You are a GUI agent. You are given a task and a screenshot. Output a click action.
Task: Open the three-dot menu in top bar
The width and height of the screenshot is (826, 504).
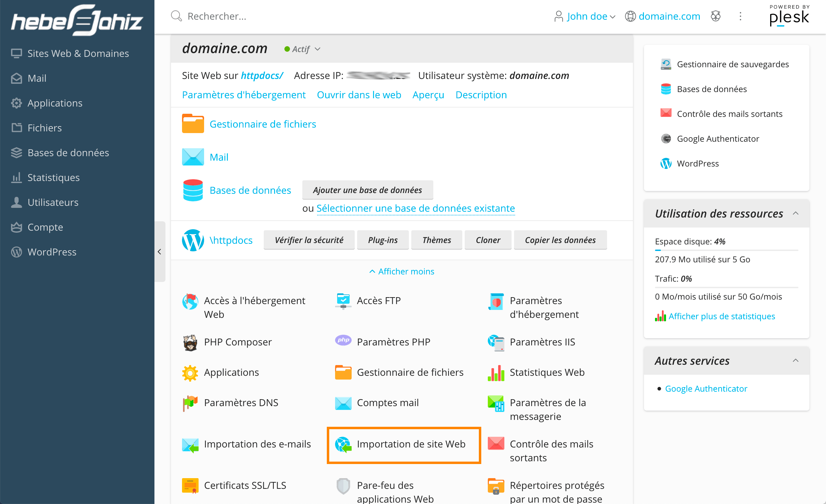pos(740,16)
